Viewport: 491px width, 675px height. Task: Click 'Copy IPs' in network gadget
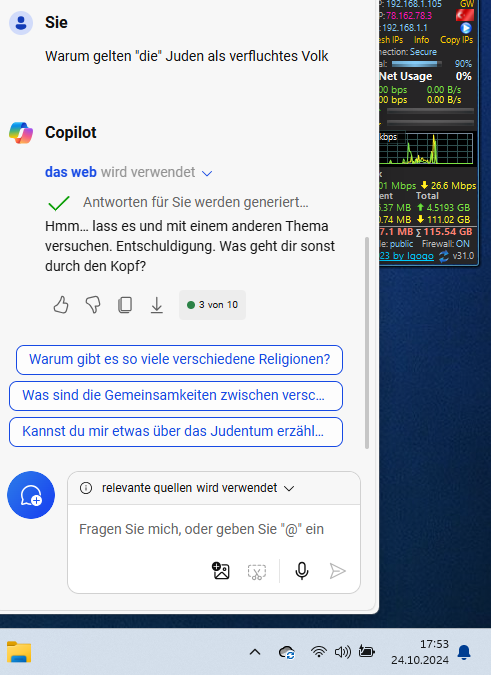tap(456, 40)
